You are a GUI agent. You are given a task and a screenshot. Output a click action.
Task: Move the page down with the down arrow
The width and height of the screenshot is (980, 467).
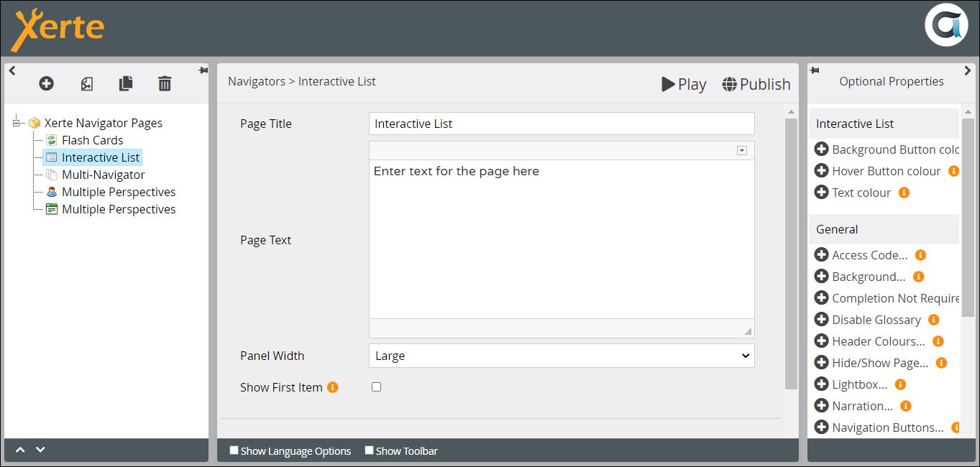coord(40,450)
